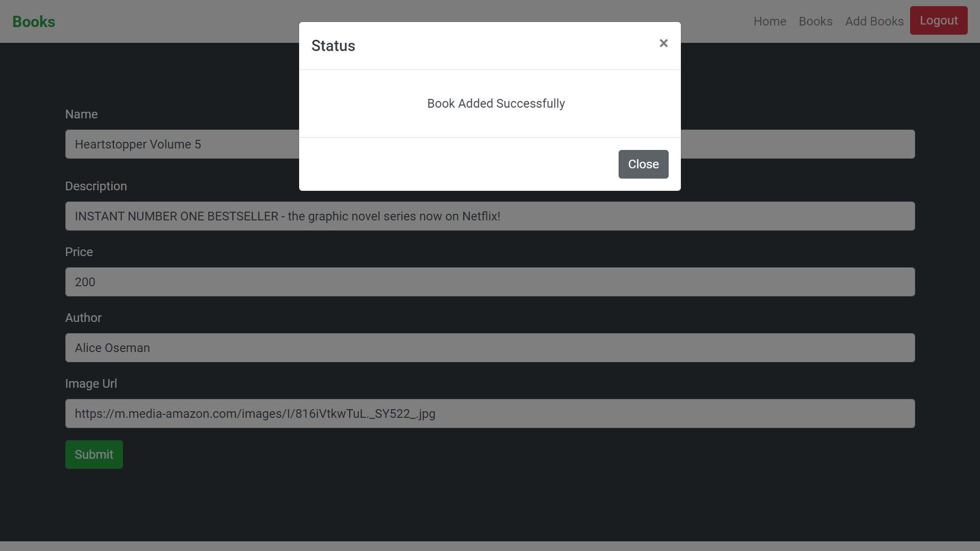Click the Name field label
The width and height of the screenshot is (980, 551).
click(x=81, y=114)
